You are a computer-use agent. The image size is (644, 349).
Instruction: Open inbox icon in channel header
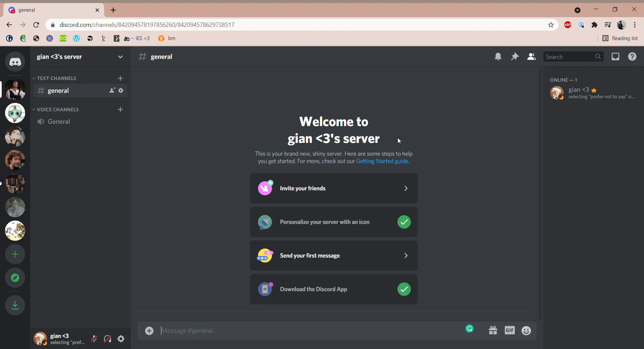[615, 57]
